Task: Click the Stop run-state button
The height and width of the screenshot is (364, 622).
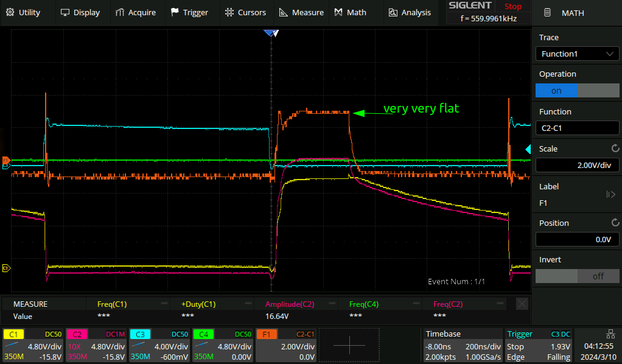Action: 513,7
